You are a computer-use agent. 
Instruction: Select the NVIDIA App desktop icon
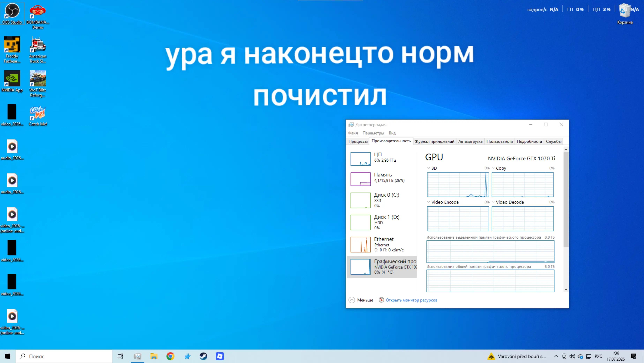pyautogui.click(x=12, y=81)
